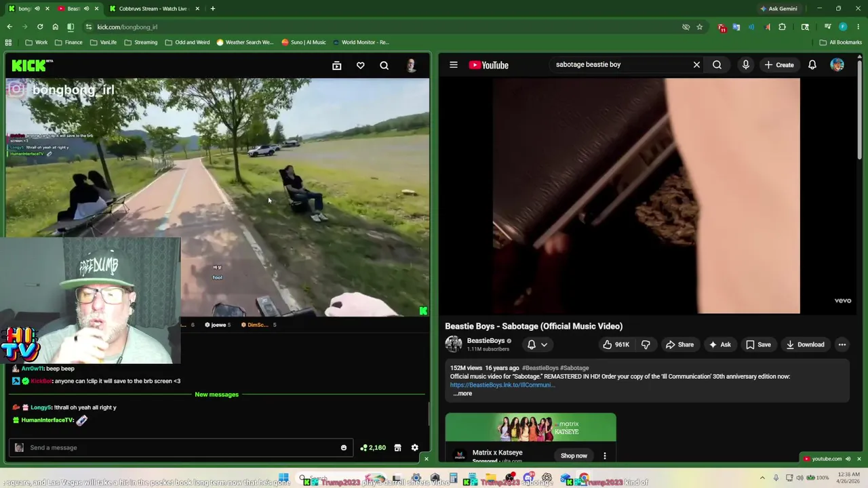
Task: Mute the Beastie Boys YouTube tab audio
Action: [x=86, y=9]
